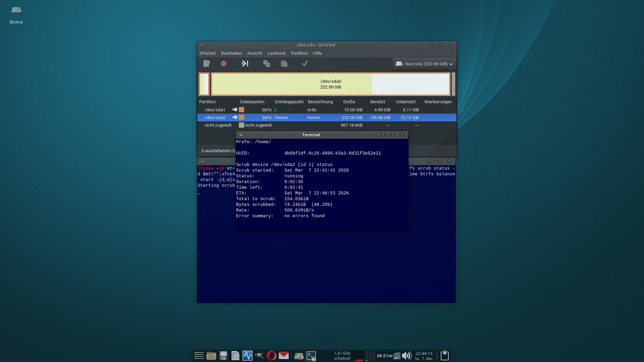The image size is (644, 362).
Task: Copy the selected partition via toolbar icon
Action: pos(266,64)
